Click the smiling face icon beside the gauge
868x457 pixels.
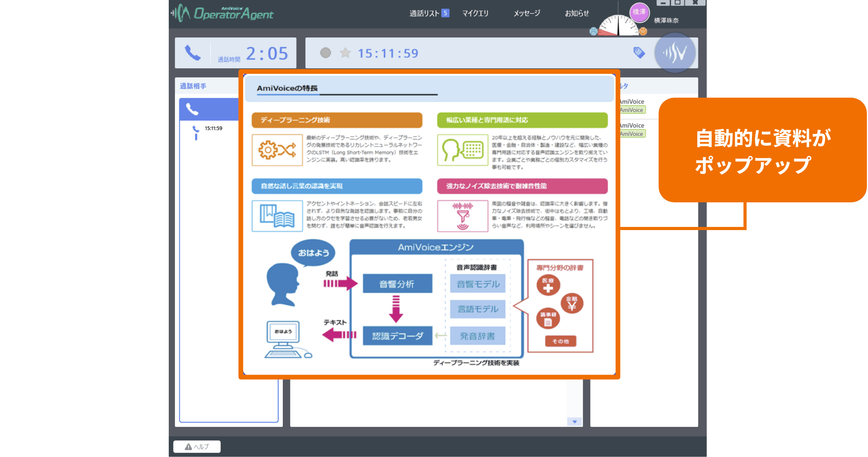click(x=643, y=31)
